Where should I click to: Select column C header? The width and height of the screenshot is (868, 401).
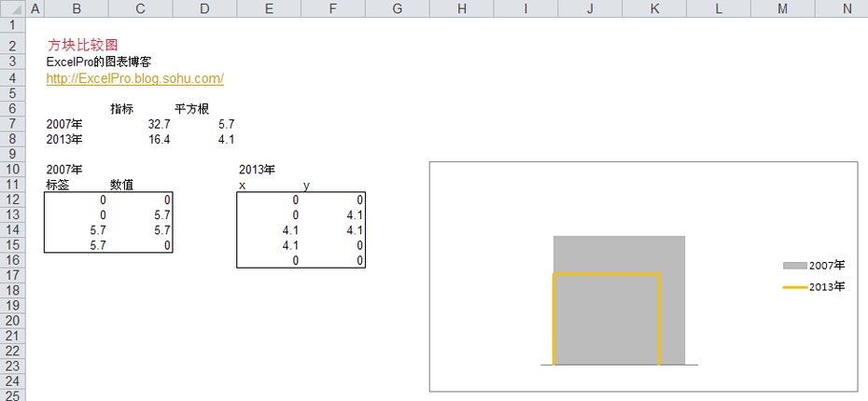coord(140,8)
